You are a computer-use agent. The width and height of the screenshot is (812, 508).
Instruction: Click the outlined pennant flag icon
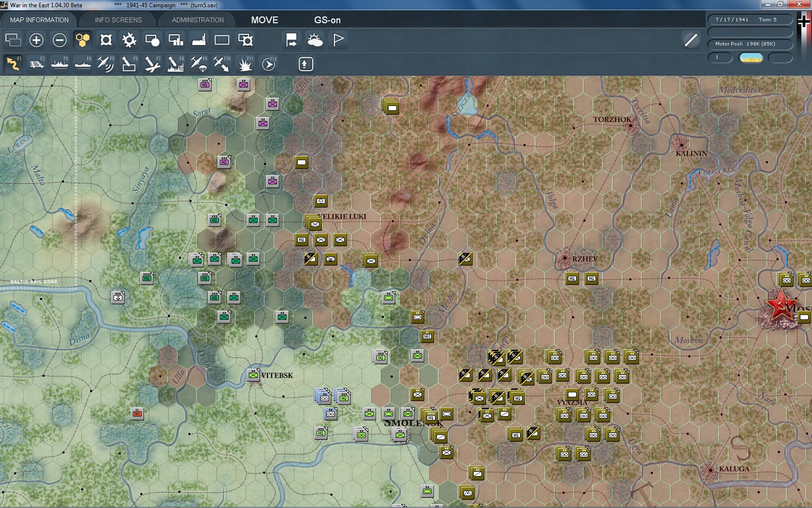338,40
